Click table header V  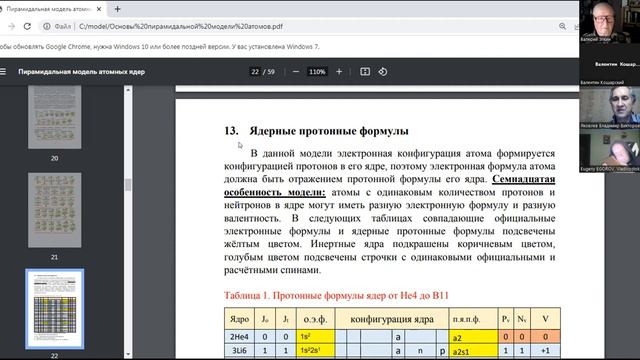[x=545, y=319]
